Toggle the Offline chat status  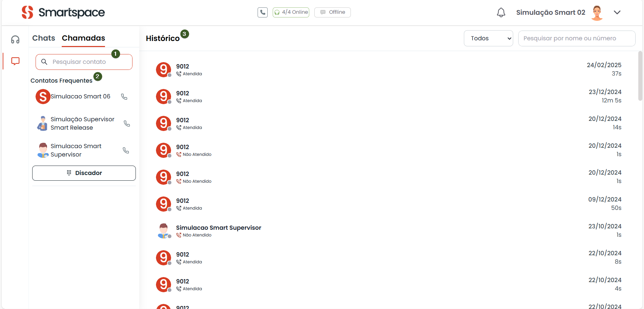pos(332,12)
